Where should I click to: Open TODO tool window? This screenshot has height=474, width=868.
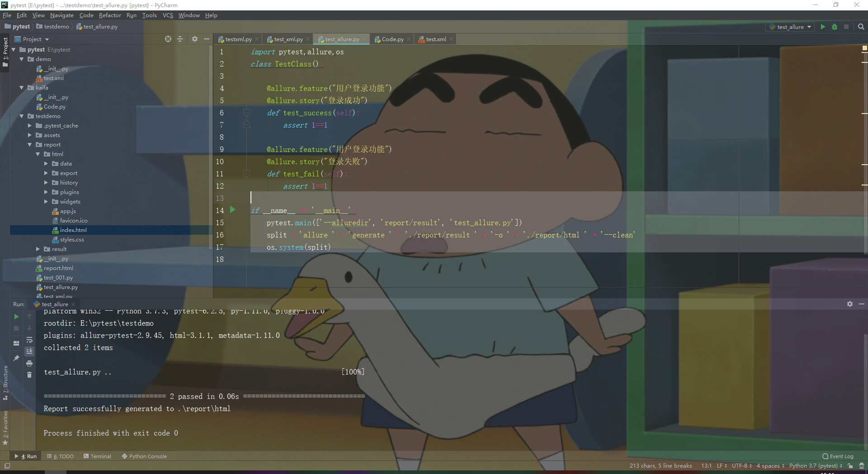[x=60, y=456]
